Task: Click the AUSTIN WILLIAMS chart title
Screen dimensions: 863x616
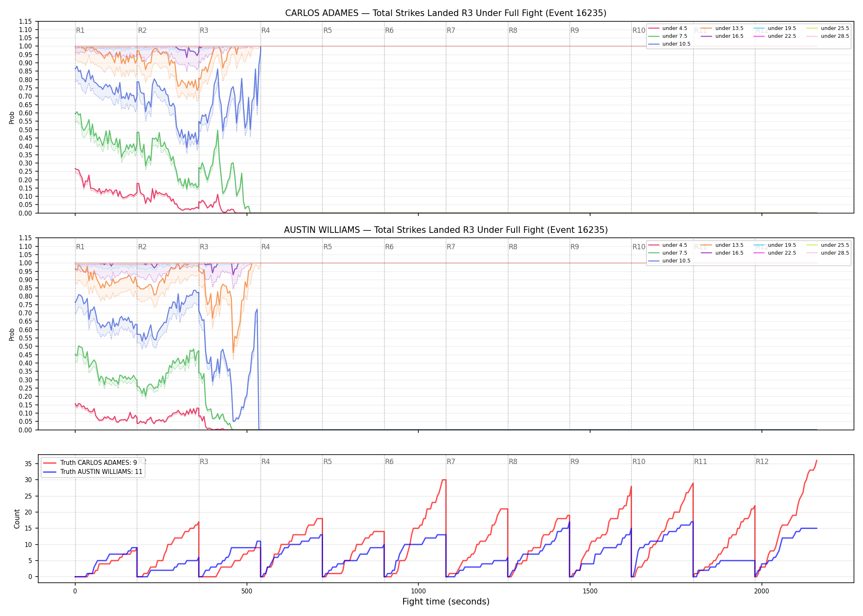Action: [445, 230]
